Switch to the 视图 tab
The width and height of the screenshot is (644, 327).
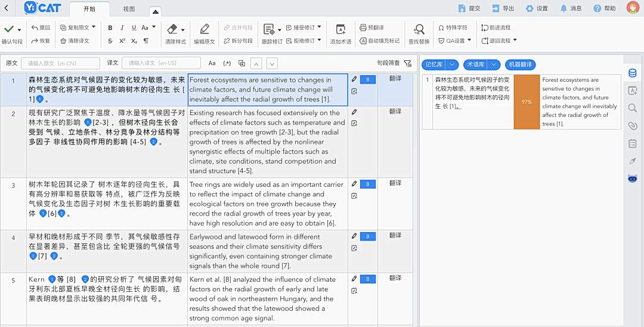[129, 8]
